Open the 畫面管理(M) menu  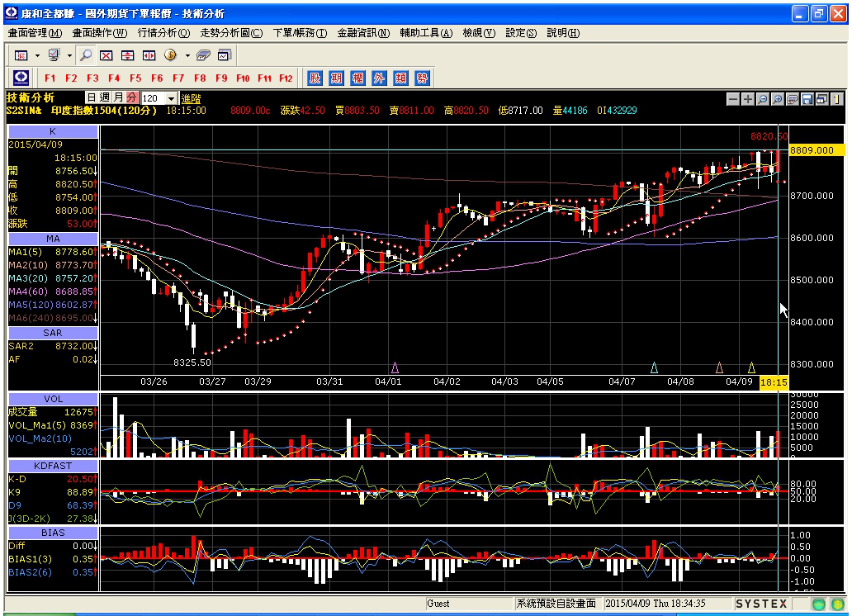[x=35, y=33]
